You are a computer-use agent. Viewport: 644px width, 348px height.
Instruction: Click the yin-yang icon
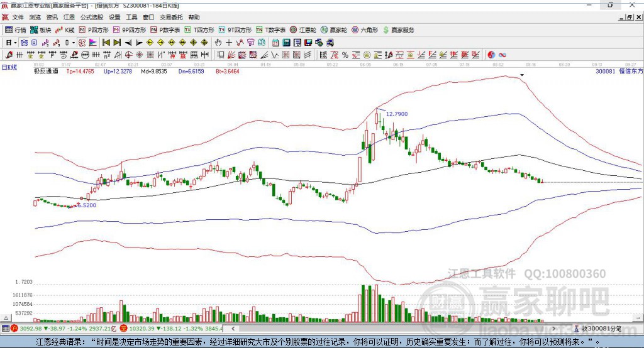coord(491,55)
